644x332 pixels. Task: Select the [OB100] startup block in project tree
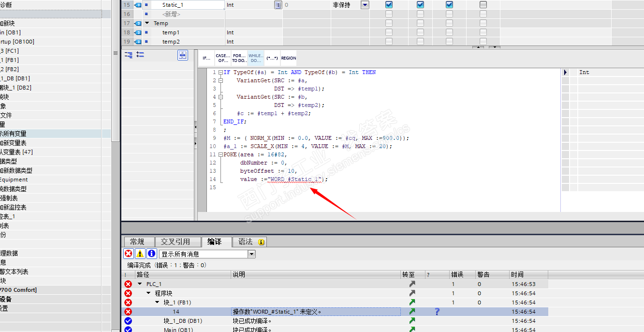click(17, 42)
